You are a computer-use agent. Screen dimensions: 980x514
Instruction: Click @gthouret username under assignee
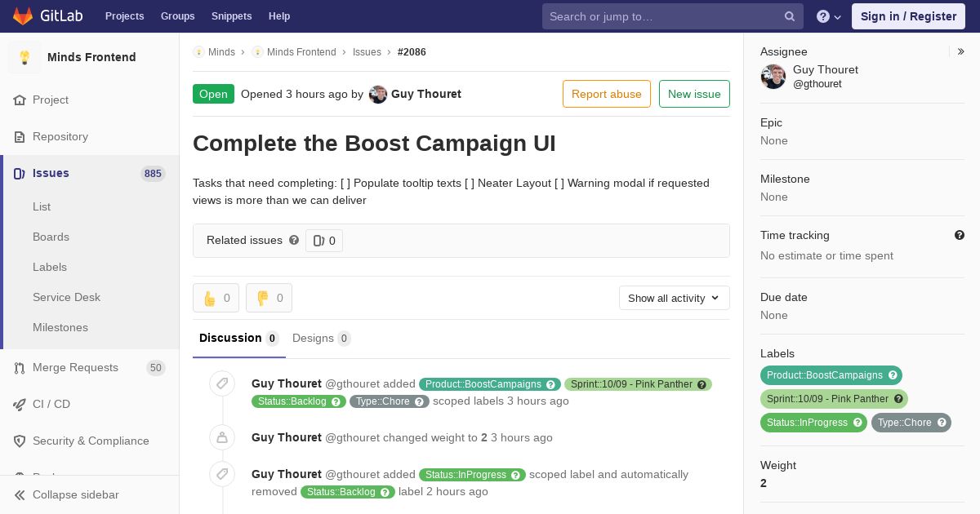pos(817,84)
